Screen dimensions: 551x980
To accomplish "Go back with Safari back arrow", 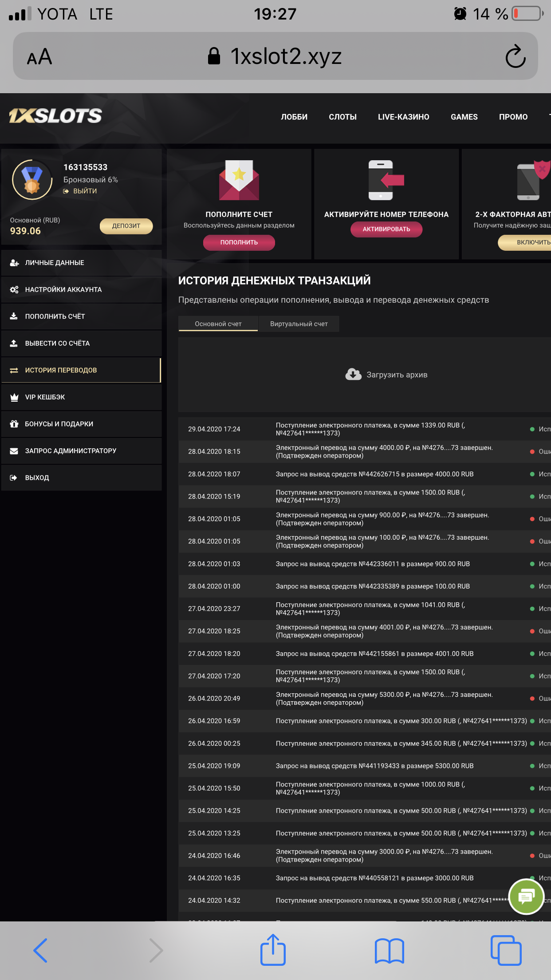I will (40, 950).
